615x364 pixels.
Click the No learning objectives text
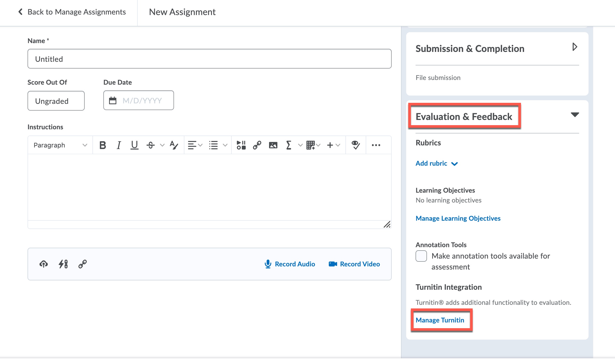click(448, 200)
